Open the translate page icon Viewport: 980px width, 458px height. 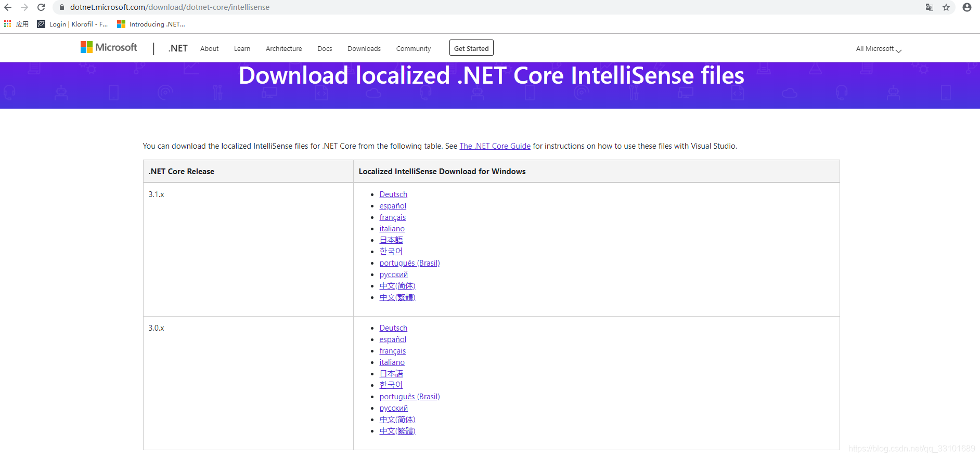(x=930, y=7)
